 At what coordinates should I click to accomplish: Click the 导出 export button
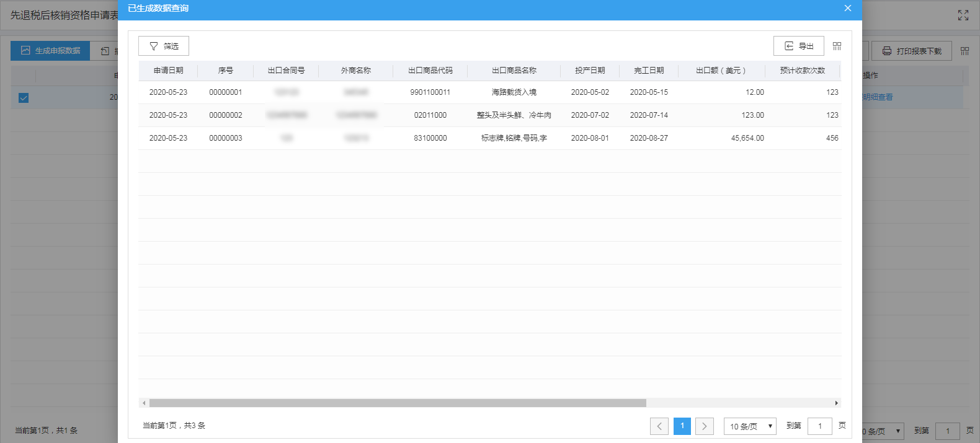(x=798, y=46)
